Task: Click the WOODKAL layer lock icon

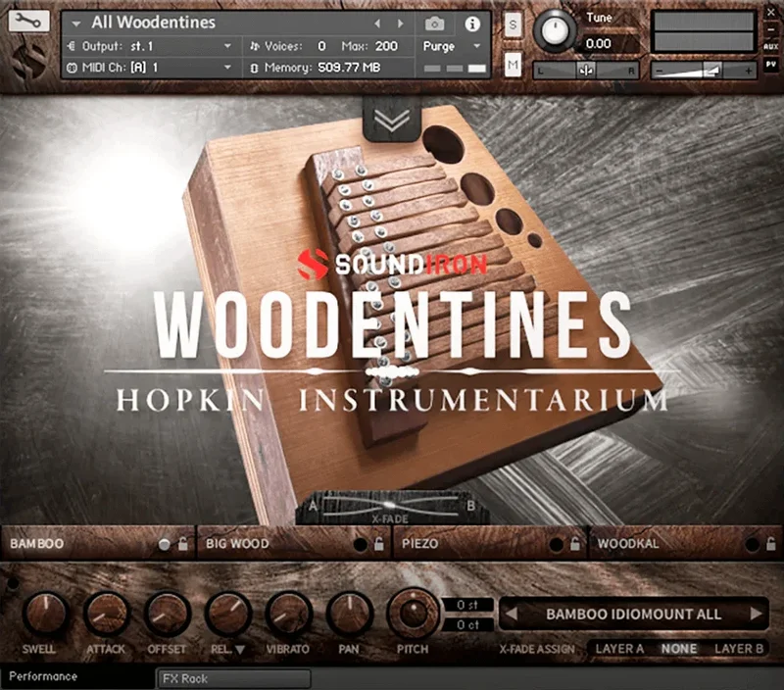Action: (771, 544)
